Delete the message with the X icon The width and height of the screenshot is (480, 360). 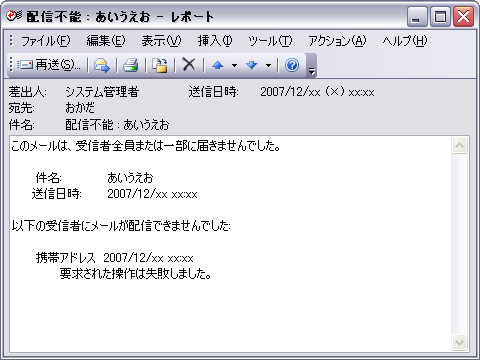pyautogui.click(x=189, y=64)
